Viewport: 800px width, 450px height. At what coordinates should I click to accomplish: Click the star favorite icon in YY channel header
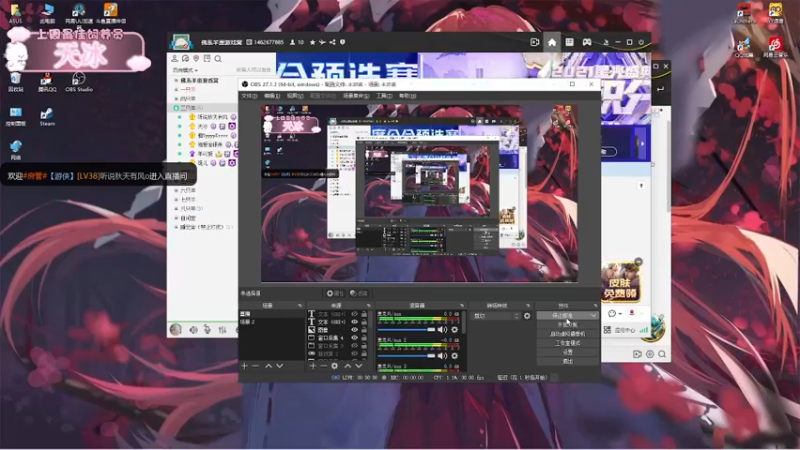click(x=312, y=42)
